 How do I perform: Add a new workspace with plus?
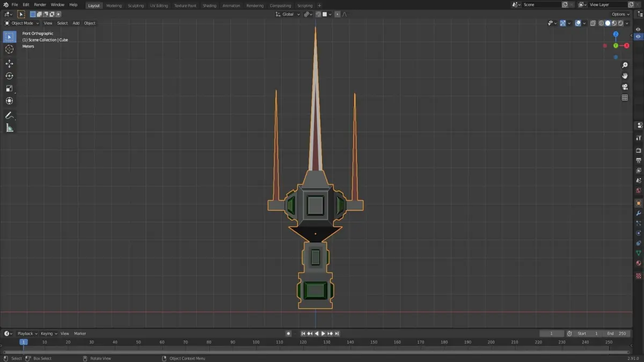coord(319,5)
